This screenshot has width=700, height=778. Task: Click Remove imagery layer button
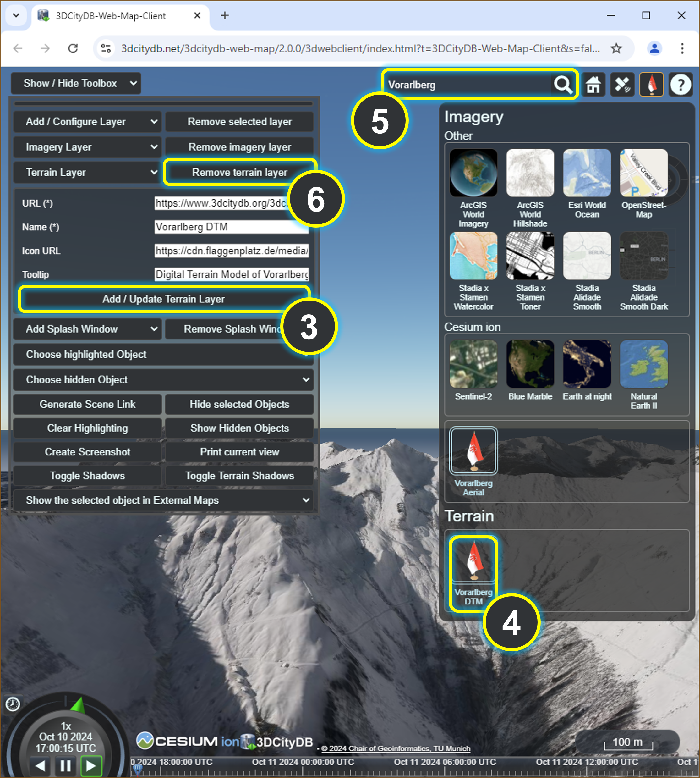pos(239,147)
